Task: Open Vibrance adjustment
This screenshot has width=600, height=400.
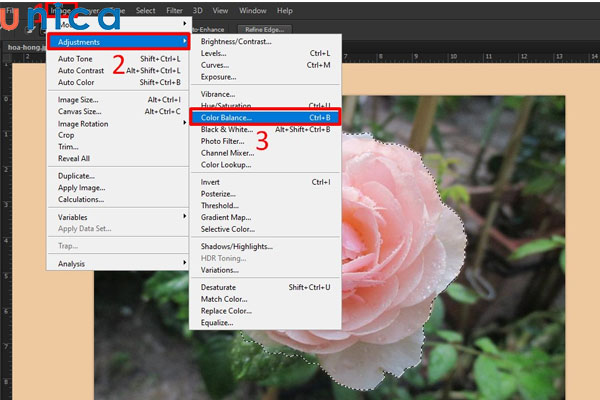Action: pyautogui.click(x=265, y=94)
